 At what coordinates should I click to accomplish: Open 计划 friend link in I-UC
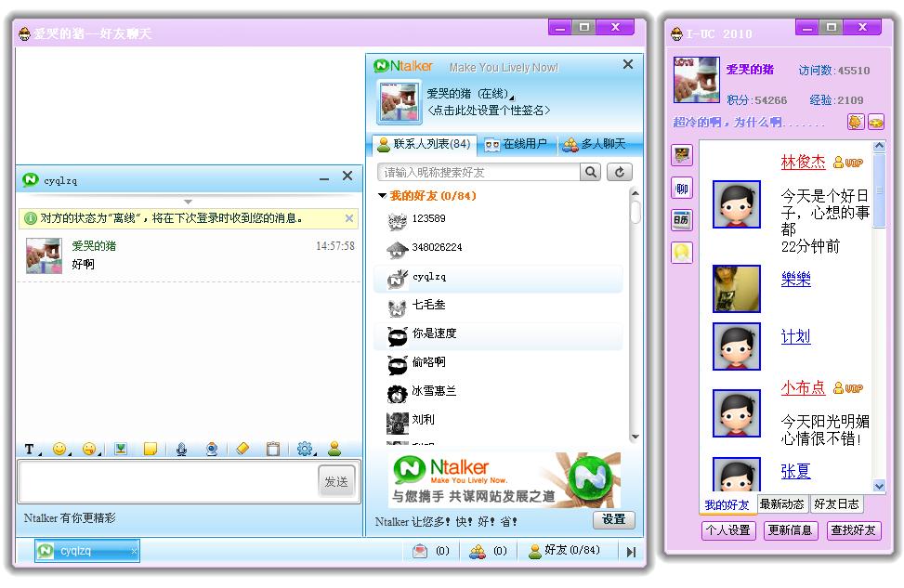tap(795, 336)
